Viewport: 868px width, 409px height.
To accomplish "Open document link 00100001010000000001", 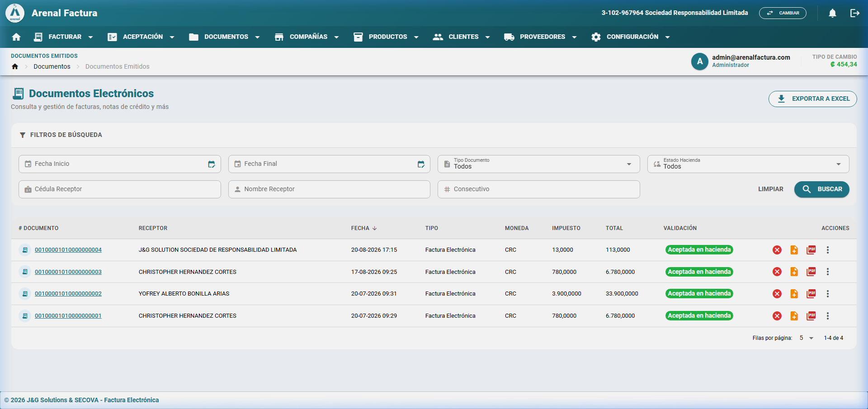I will click(x=68, y=316).
